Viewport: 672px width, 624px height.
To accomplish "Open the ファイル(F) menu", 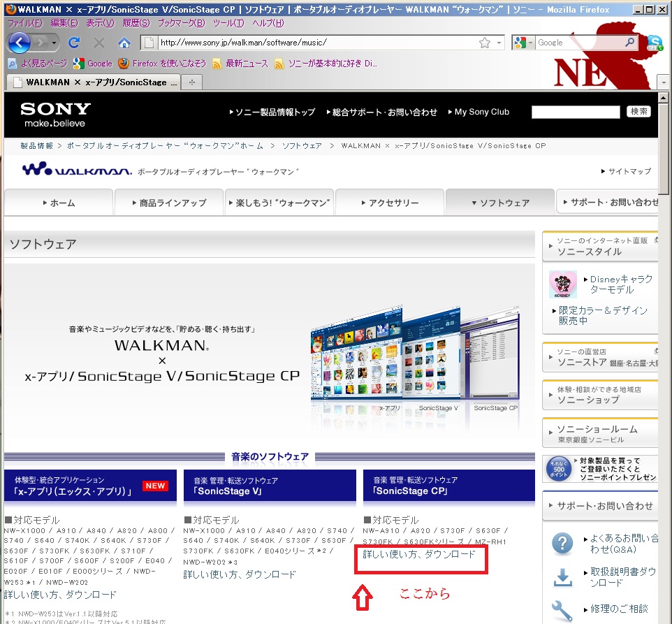I will pos(25,23).
